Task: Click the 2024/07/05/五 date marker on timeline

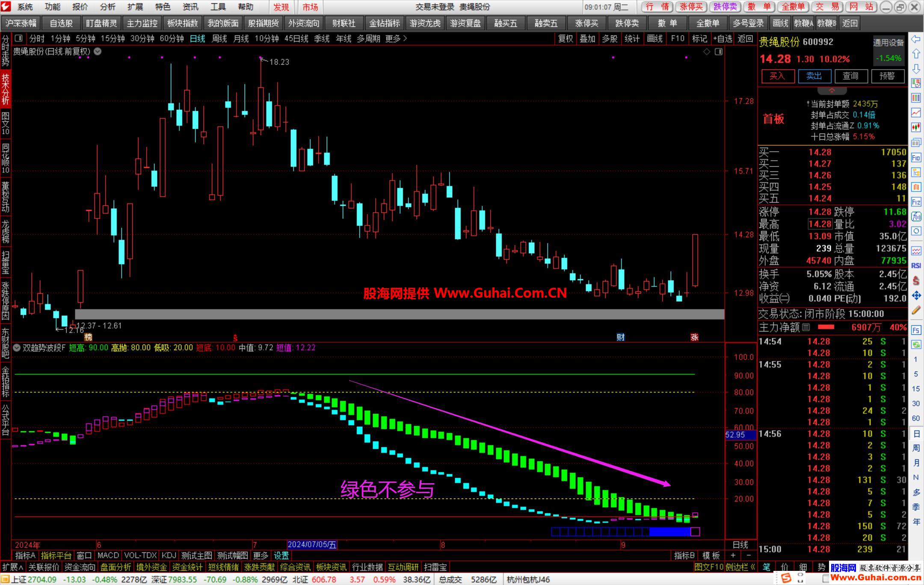Action: tap(312, 545)
